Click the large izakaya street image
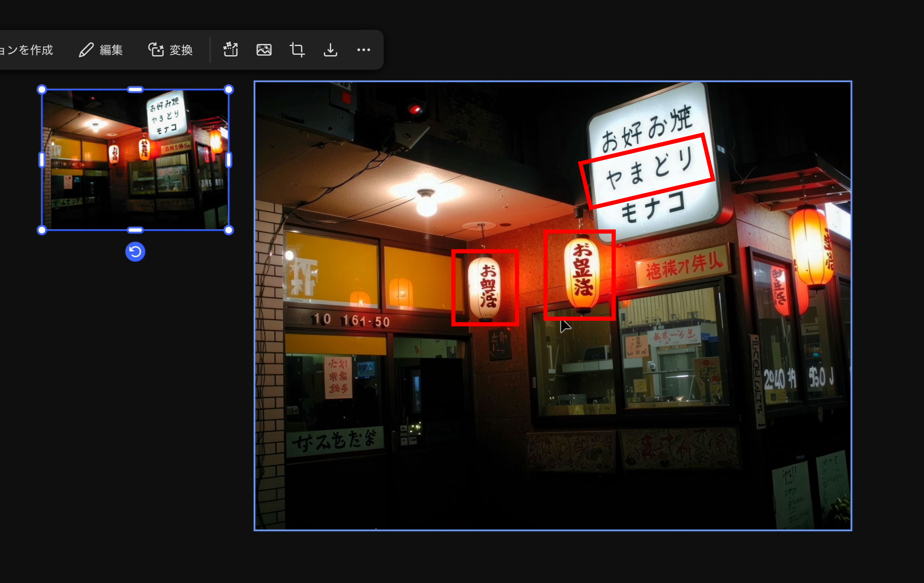This screenshot has width=924, height=583. tap(553, 305)
